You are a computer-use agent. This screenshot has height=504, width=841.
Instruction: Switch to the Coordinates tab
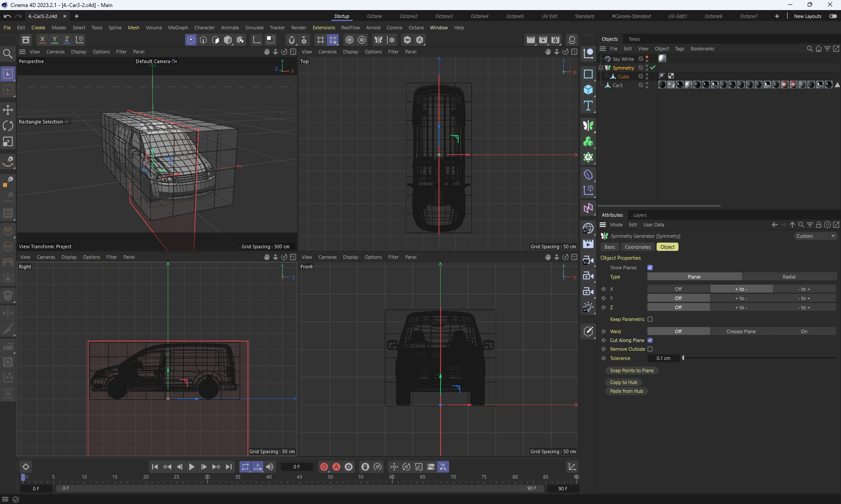637,247
